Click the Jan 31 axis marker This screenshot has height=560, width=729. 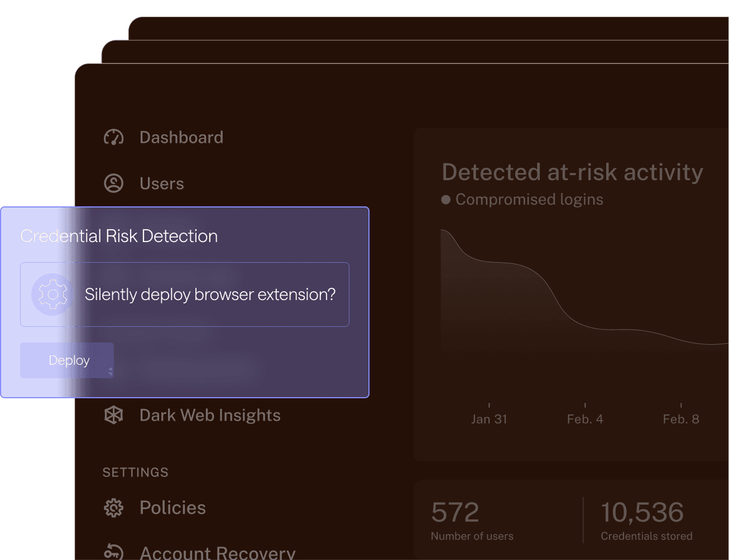[489, 418]
